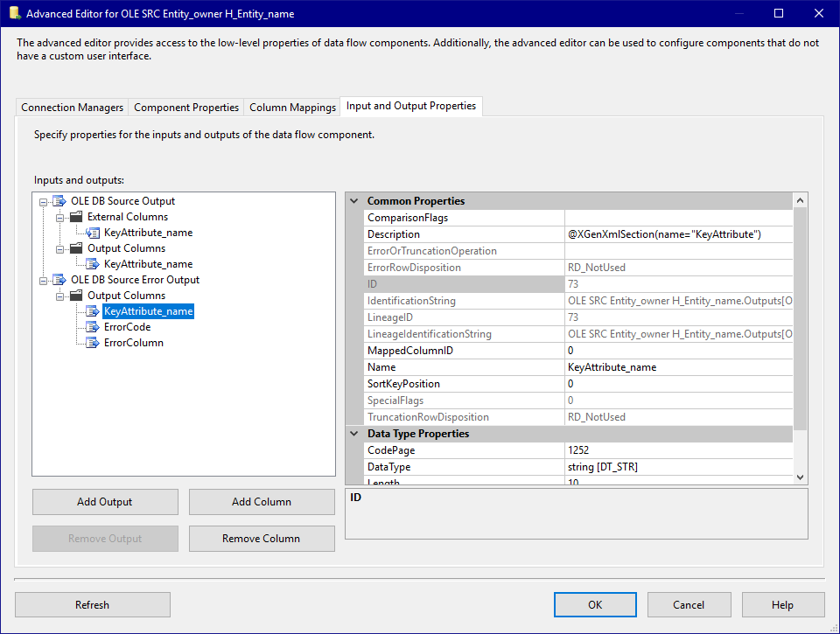Viewport: 840px width, 634px height.
Task: Collapse the External Columns folder
Action: 60,218
